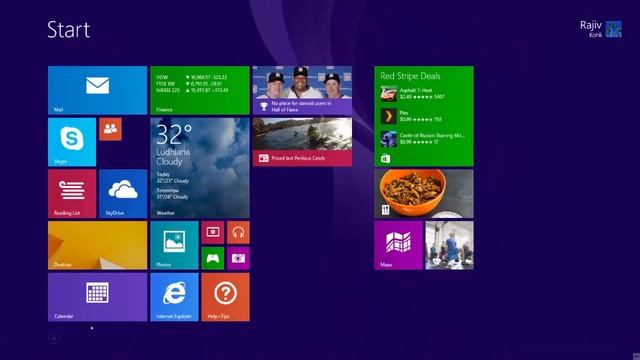
Task: Open the small orange Music headphones tile
Action: tap(238, 232)
